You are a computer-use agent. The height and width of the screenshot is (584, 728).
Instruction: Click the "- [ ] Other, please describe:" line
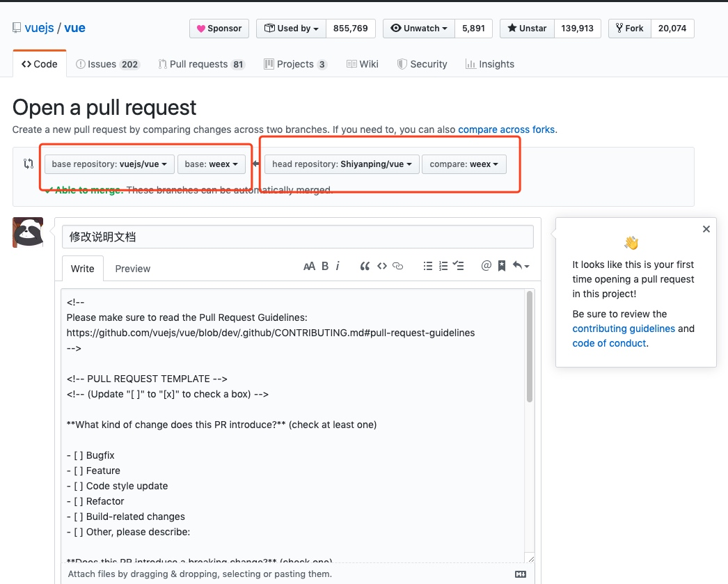(x=128, y=532)
